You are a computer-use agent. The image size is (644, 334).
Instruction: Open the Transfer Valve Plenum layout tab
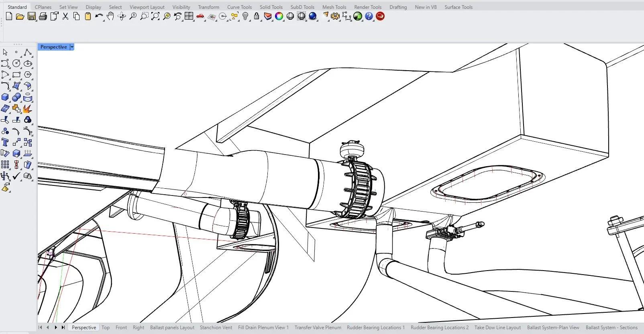[318, 328]
